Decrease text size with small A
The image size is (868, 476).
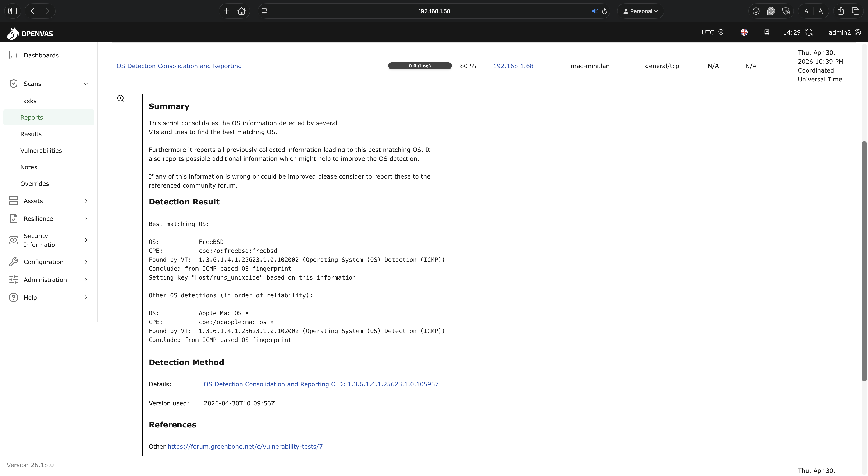pos(806,11)
